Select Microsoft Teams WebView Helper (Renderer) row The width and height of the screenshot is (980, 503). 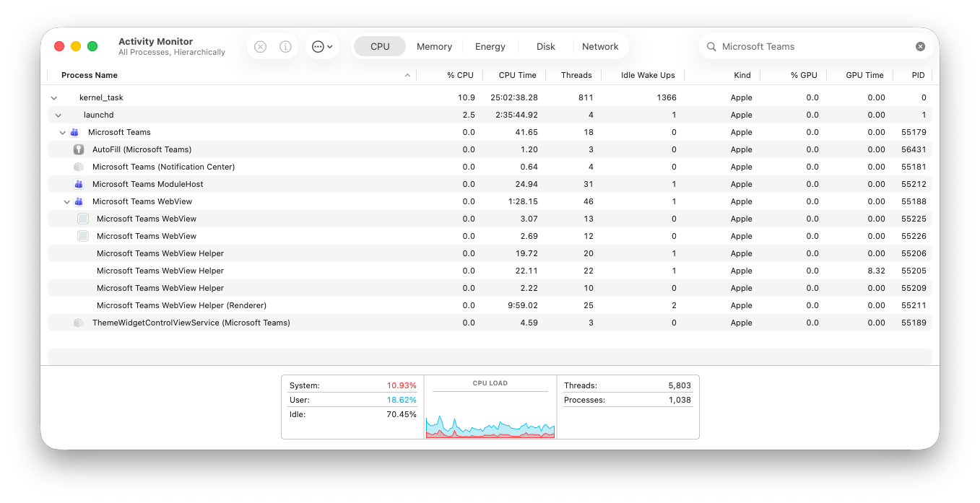pyautogui.click(x=490, y=305)
